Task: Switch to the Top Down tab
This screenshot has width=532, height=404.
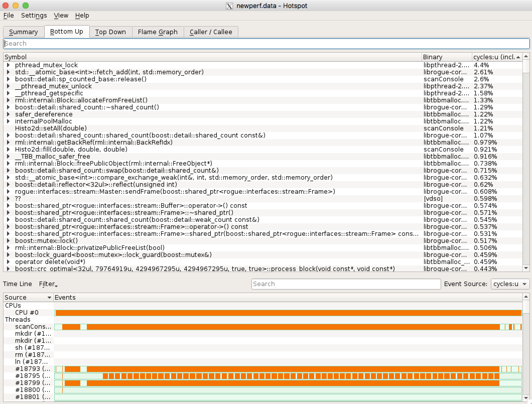Action: [110, 32]
